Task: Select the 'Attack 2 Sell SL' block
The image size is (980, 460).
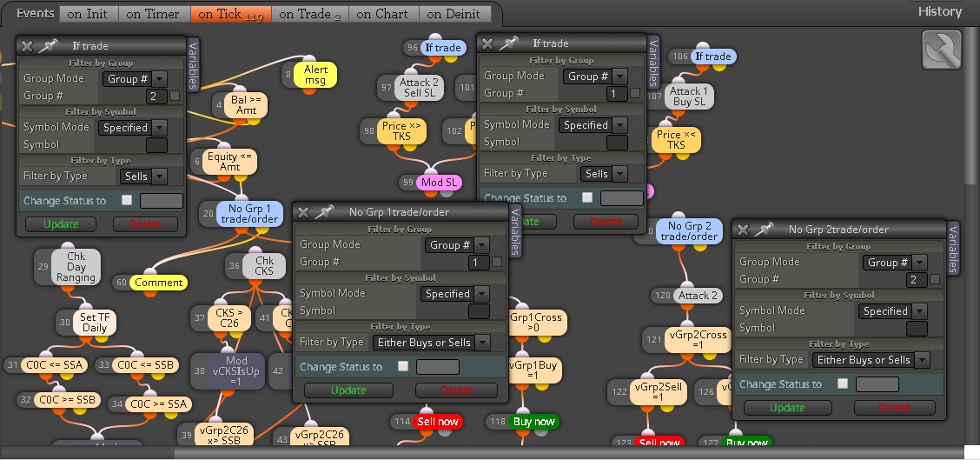Action: tap(419, 88)
